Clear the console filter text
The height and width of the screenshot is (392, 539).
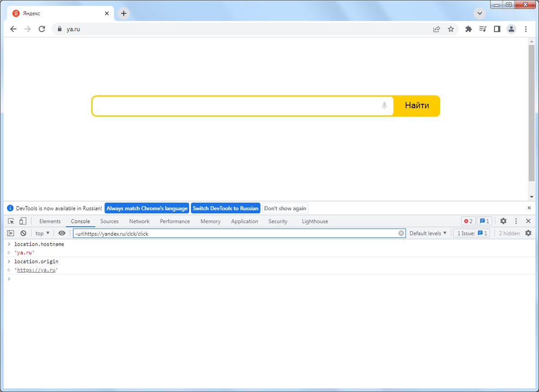click(x=401, y=233)
